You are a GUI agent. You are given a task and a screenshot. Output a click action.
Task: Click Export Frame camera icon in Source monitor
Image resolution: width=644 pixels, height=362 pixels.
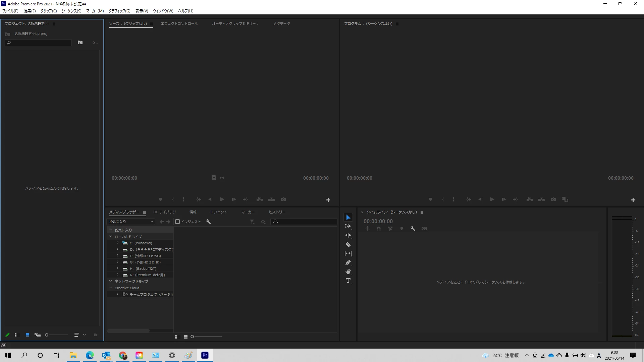click(x=283, y=199)
